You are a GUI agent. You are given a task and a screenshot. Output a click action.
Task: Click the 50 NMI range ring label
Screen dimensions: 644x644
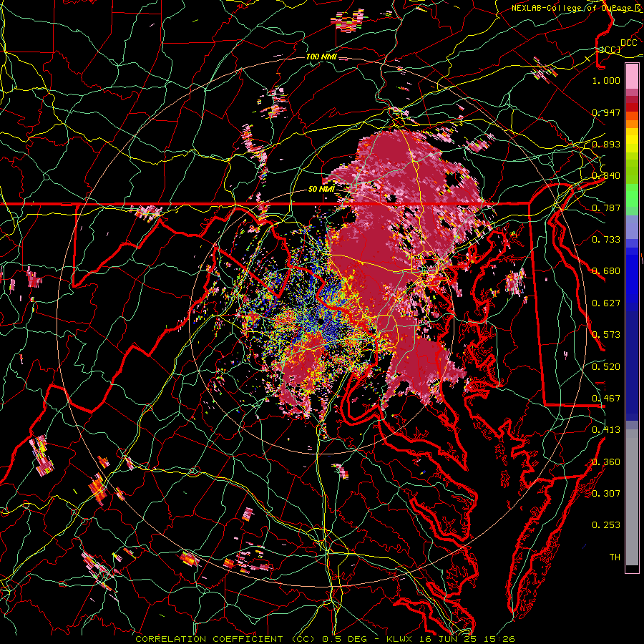(321, 189)
